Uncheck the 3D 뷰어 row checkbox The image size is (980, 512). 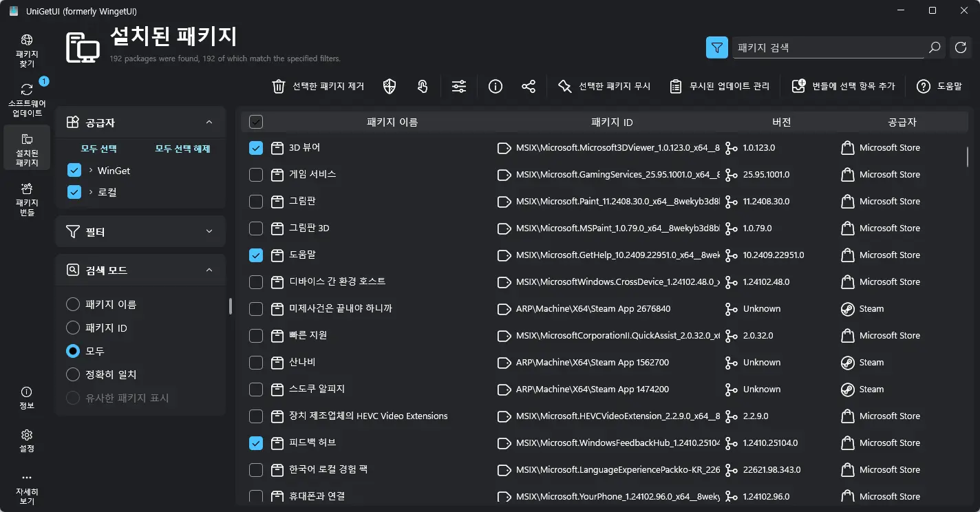click(x=256, y=148)
